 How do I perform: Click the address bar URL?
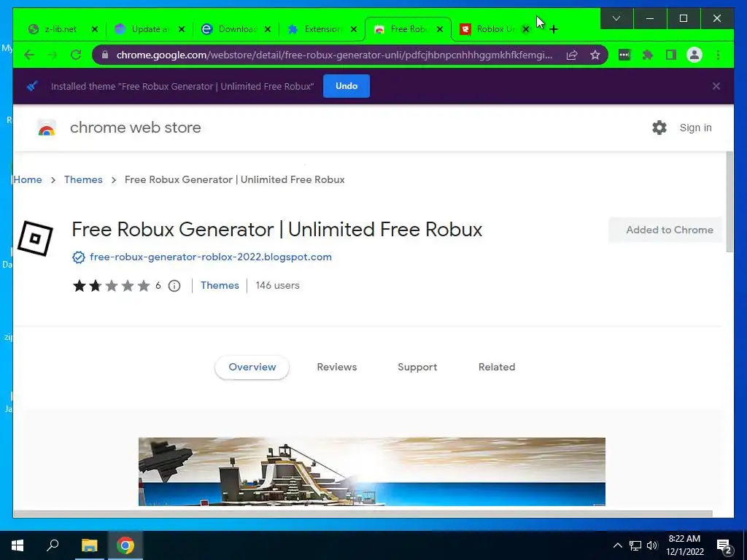[334, 55]
